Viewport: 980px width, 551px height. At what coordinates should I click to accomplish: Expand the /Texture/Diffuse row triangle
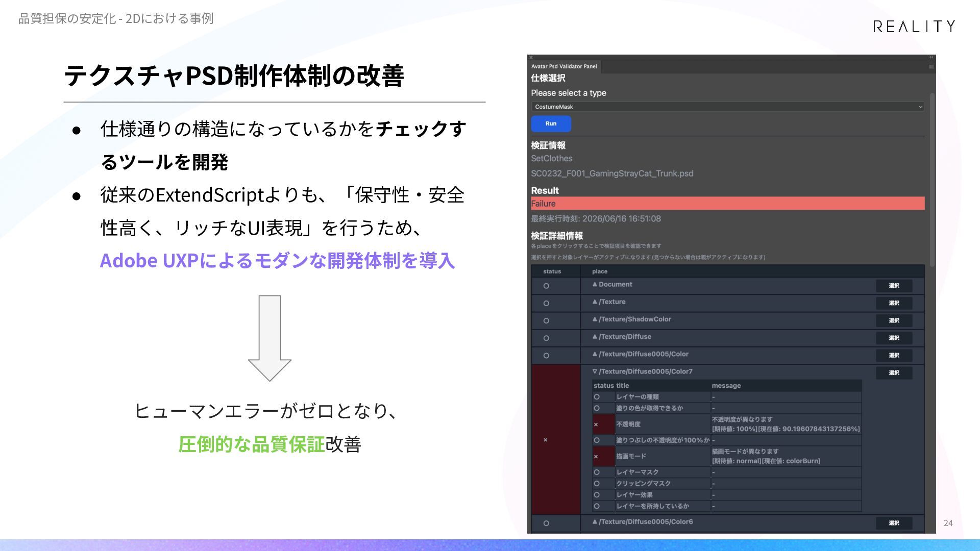pyautogui.click(x=595, y=336)
